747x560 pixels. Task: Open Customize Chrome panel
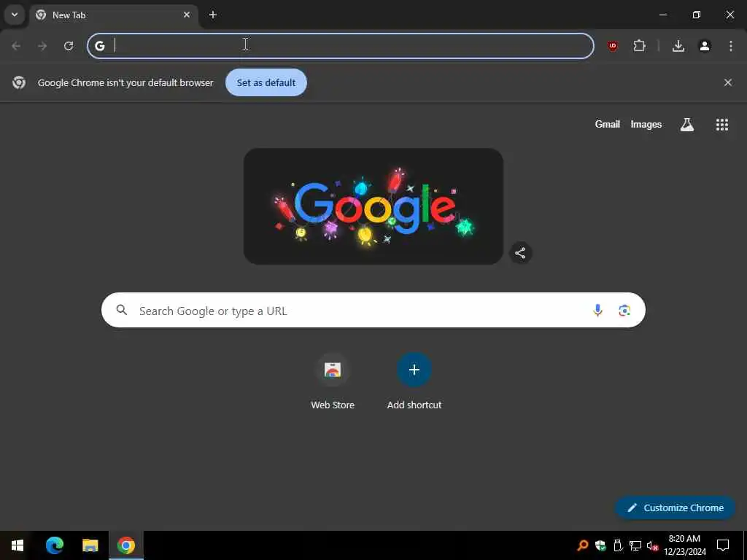click(x=675, y=507)
